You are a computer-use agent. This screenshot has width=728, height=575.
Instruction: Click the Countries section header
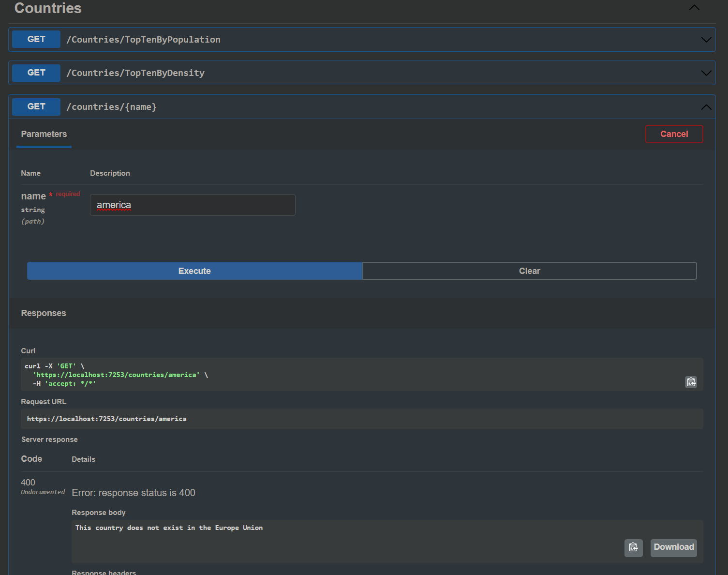tap(47, 8)
